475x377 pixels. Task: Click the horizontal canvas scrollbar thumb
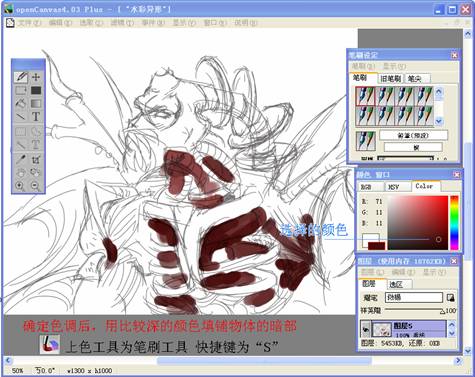(x=264, y=361)
